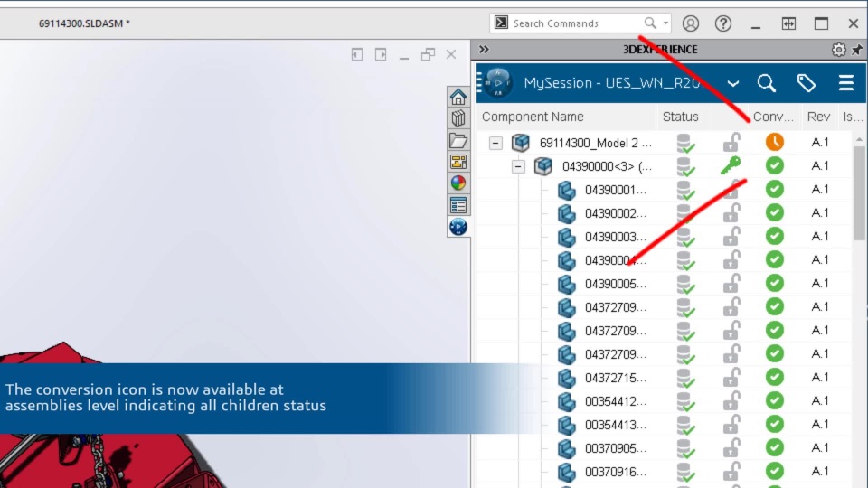
Task: Click the conversion checkmark for 04390001
Action: coord(775,189)
